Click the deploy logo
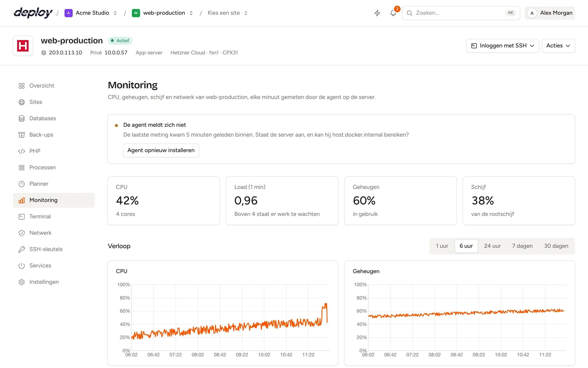 pos(33,13)
